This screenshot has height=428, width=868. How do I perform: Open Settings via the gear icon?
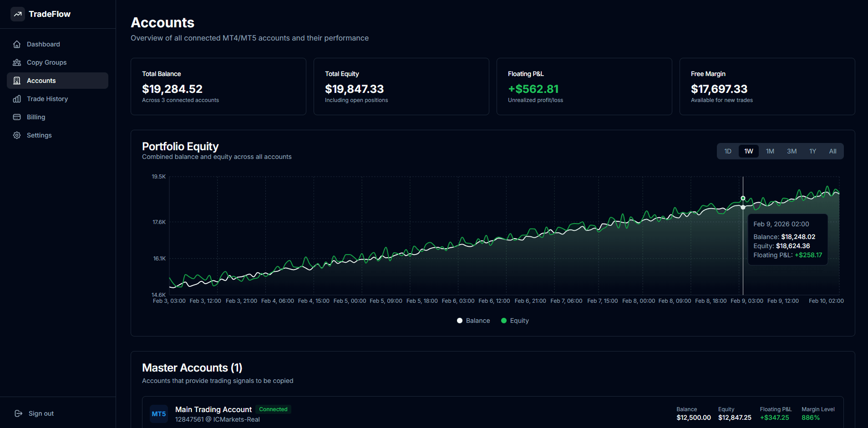pyautogui.click(x=17, y=135)
